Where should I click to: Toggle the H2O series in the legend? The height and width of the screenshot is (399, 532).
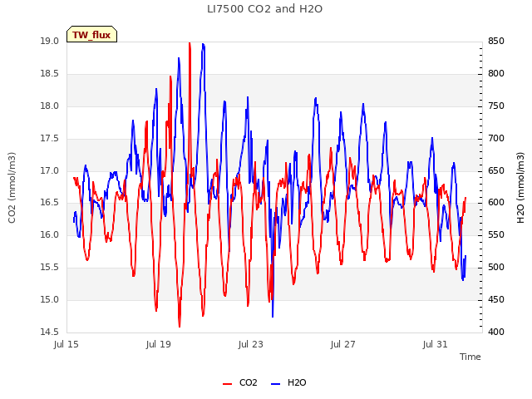[288, 382]
